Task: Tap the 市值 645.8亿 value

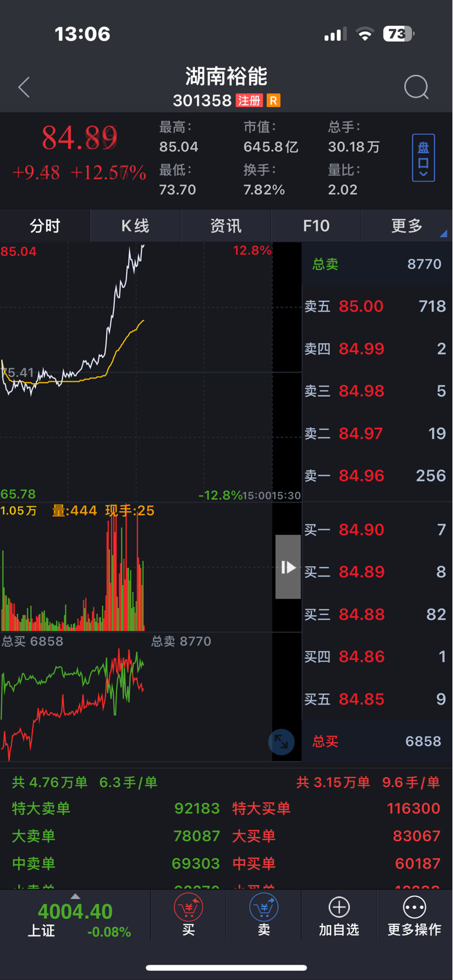Action: 271,147
